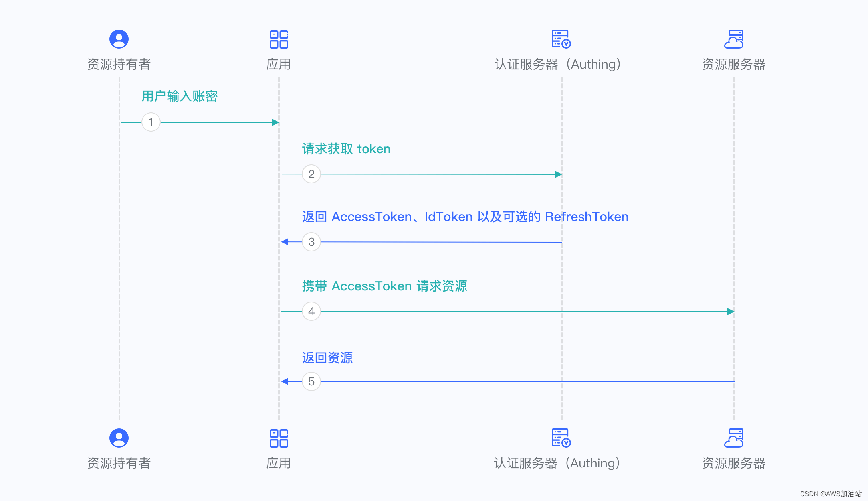
Task: Select the 应用 grid icon at top
Action: tap(279, 39)
